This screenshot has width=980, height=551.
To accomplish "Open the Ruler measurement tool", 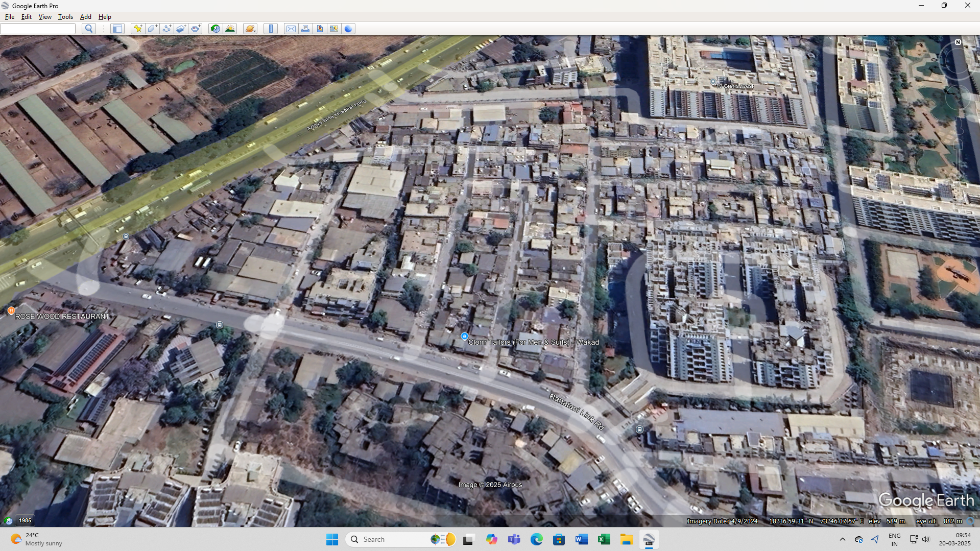I will pyautogui.click(x=271, y=29).
